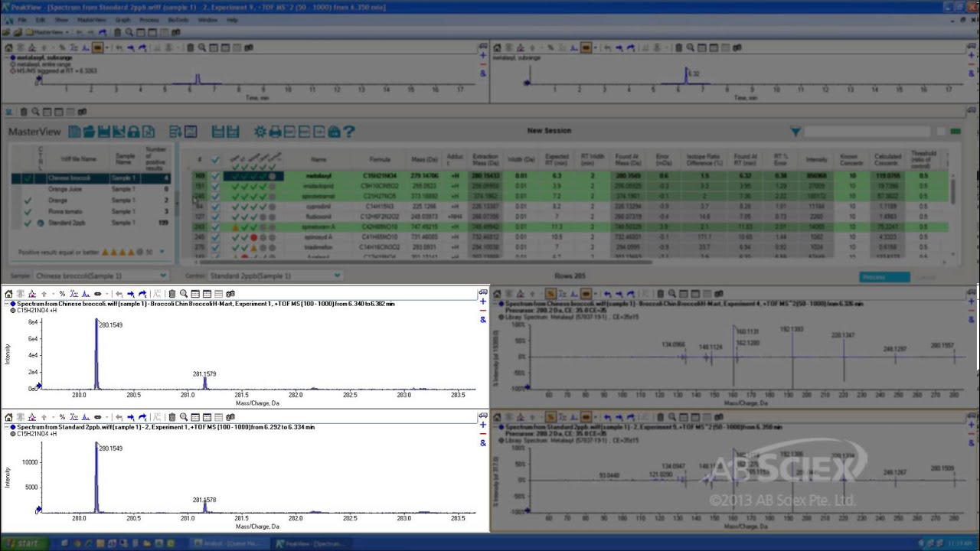Screen dimensions: 980x551
Task: Click the open folder icon in MasterView toolbar
Action: tap(89, 132)
